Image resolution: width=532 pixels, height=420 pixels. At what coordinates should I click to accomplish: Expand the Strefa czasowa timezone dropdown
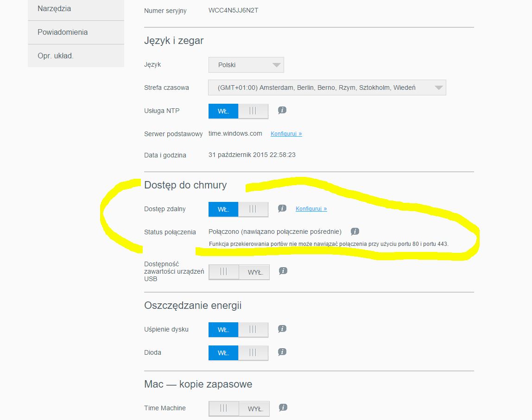tap(327, 88)
